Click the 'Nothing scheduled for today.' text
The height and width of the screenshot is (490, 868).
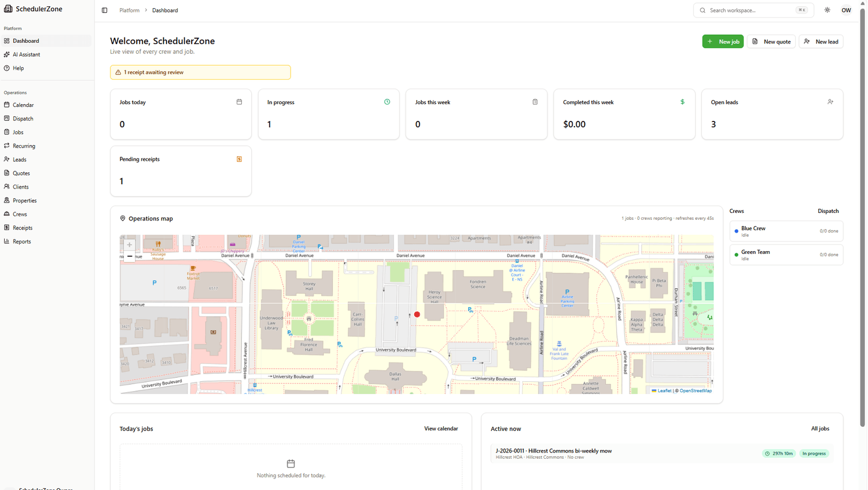(x=291, y=476)
